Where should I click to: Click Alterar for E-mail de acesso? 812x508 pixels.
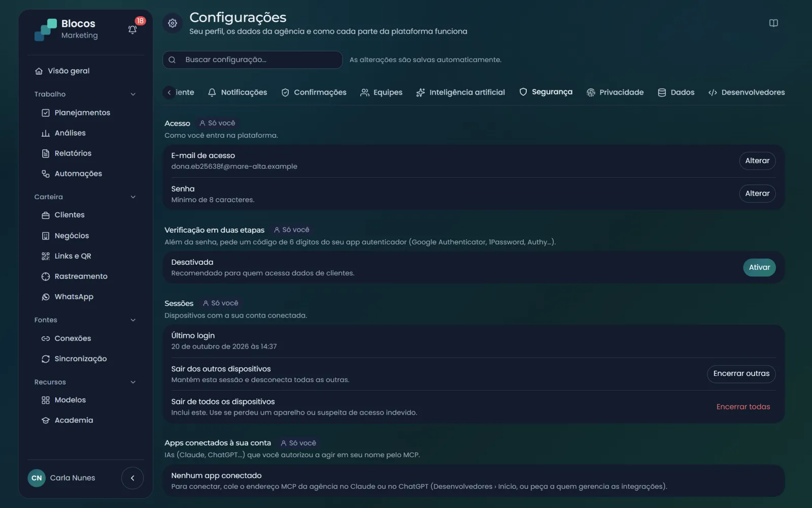757,161
